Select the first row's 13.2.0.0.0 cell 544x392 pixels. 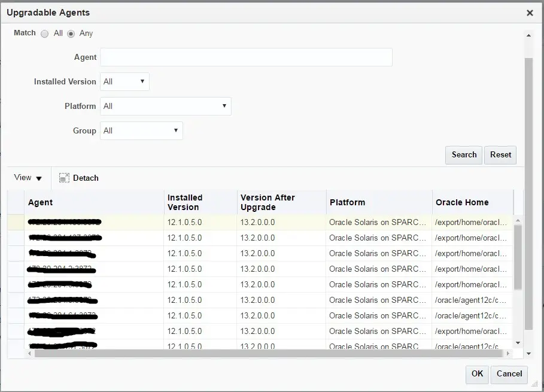click(282, 223)
